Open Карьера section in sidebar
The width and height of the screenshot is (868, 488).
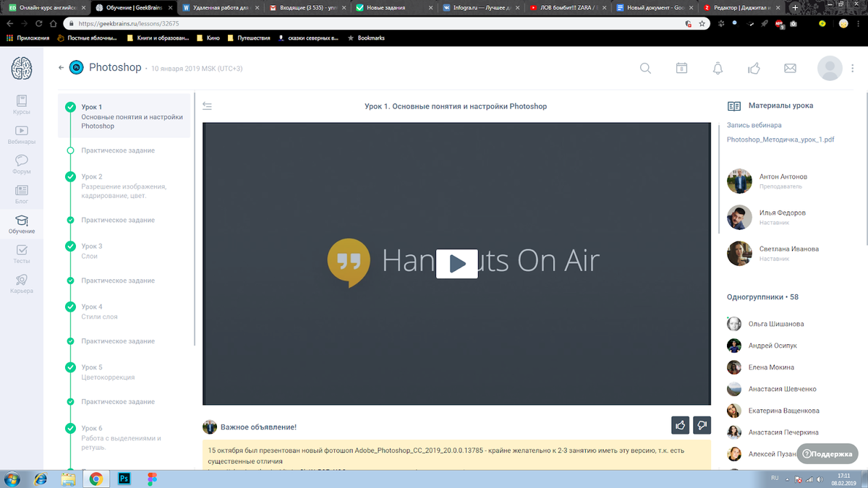coord(22,284)
